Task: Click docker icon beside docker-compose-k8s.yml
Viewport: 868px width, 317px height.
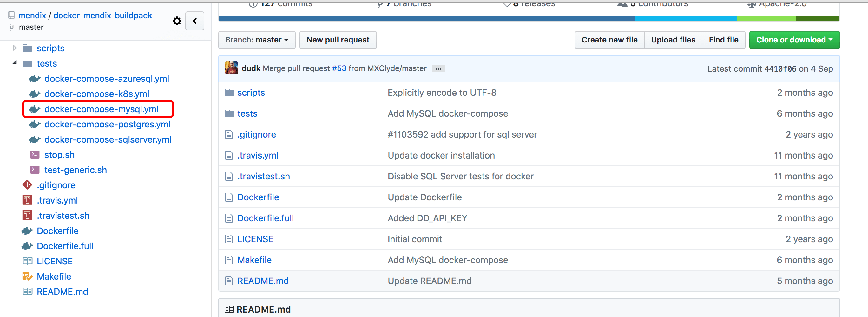Action: (35, 94)
